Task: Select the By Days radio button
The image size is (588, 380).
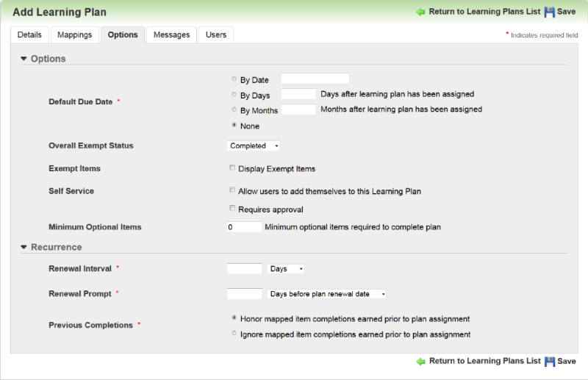Action: [234, 94]
